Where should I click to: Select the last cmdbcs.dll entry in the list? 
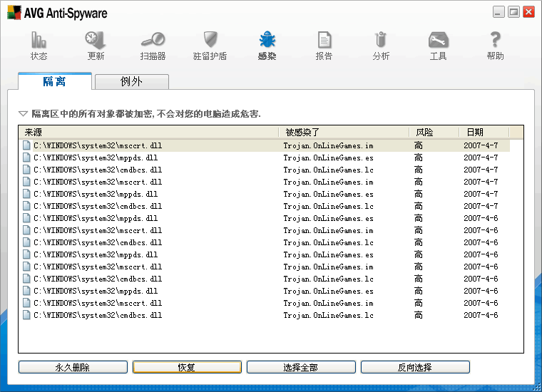click(x=265, y=315)
